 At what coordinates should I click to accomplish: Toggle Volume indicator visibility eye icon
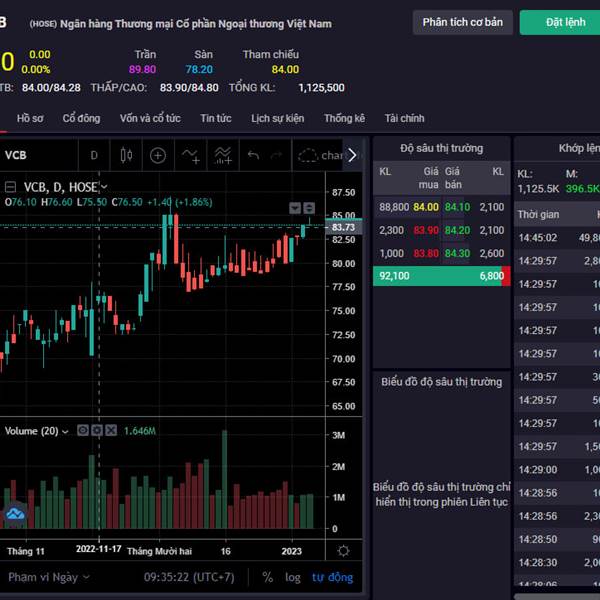click(x=83, y=430)
